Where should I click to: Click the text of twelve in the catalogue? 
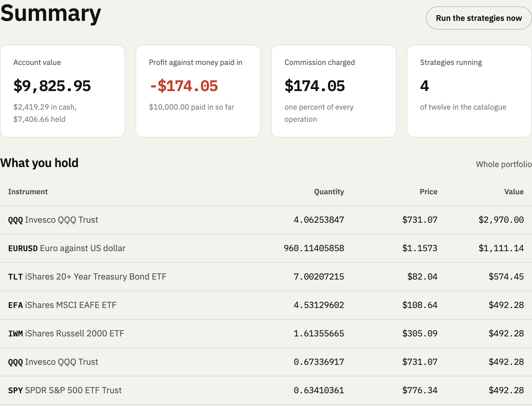pyautogui.click(x=463, y=107)
